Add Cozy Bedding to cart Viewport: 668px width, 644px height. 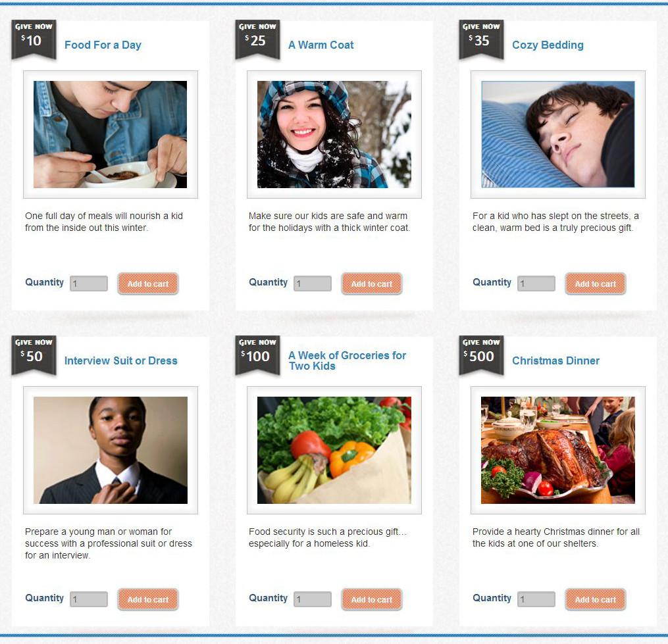[x=595, y=284]
